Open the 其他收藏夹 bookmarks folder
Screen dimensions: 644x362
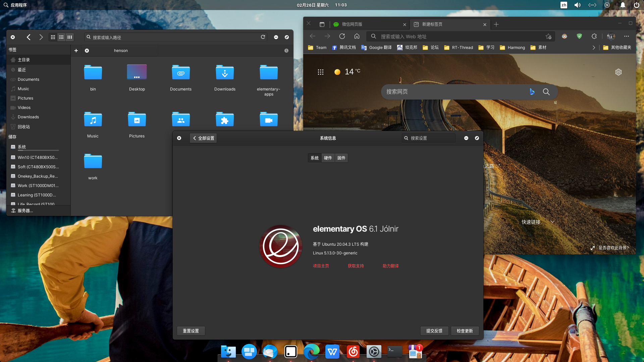[x=618, y=48]
